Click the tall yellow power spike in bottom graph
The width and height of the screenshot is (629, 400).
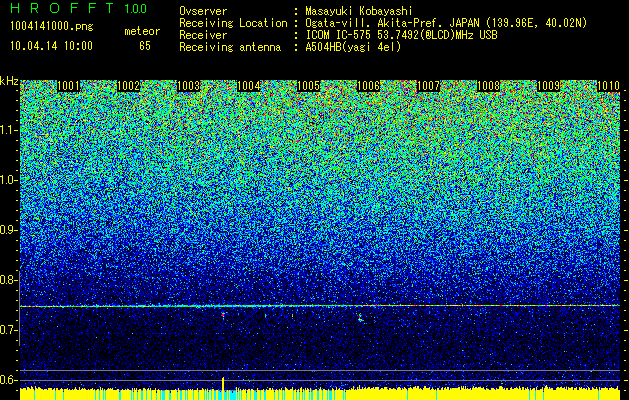[223, 384]
